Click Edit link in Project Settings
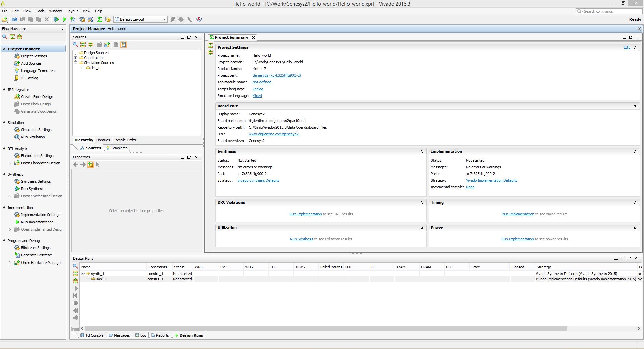The height and width of the screenshot is (349, 644). (x=627, y=48)
